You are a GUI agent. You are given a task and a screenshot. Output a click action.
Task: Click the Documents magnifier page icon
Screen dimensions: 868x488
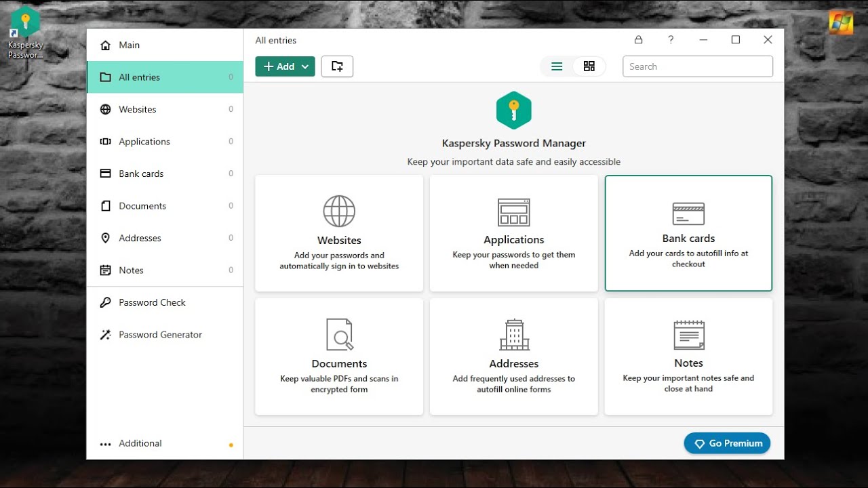point(339,334)
